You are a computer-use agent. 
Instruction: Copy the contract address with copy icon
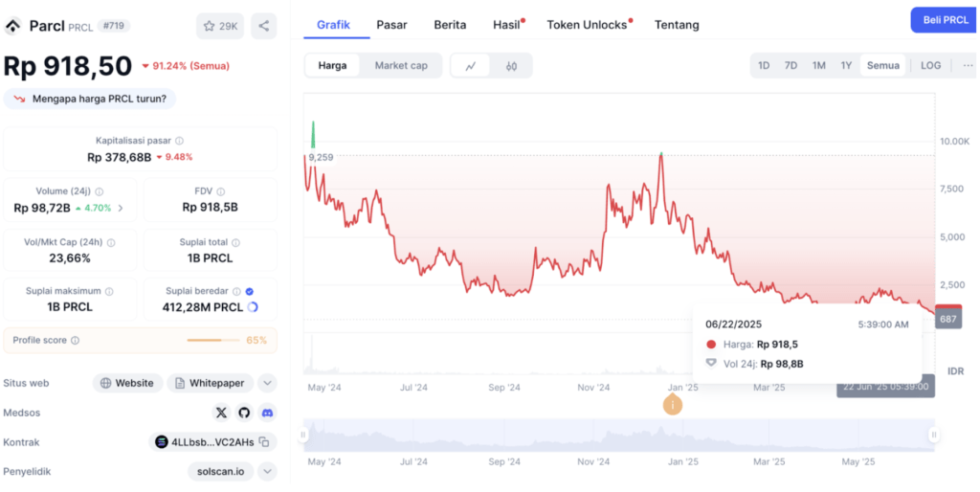click(x=264, y=442)
